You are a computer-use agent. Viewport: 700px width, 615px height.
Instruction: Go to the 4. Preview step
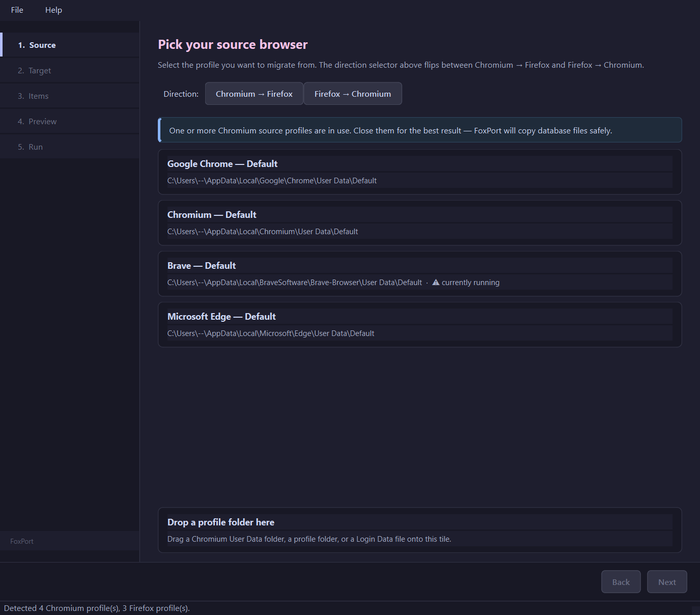[x=70, y=121]
